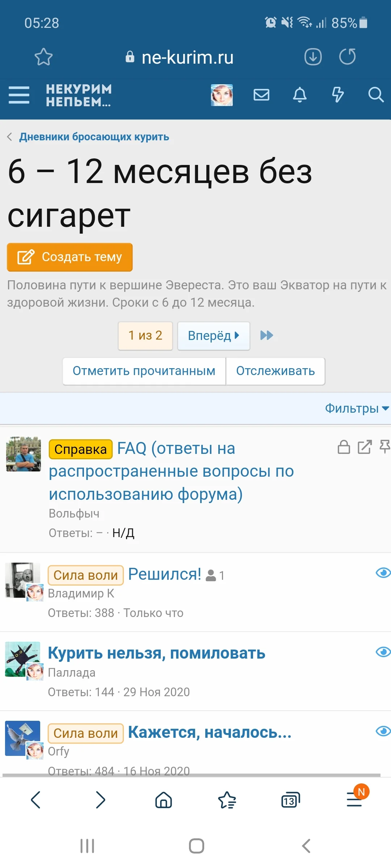Viewport: 391px width, 868px height.
Task: Open forum search
Action: coord(377,95)
